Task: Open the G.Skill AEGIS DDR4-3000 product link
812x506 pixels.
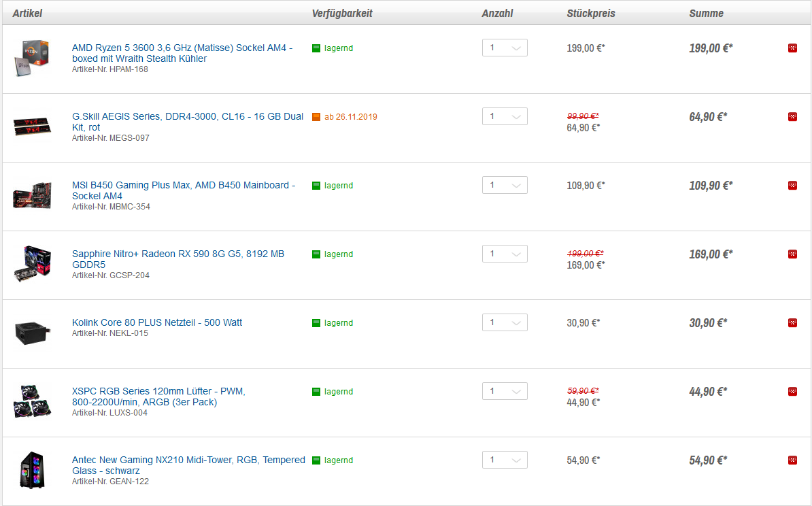Action: [188, 122]
